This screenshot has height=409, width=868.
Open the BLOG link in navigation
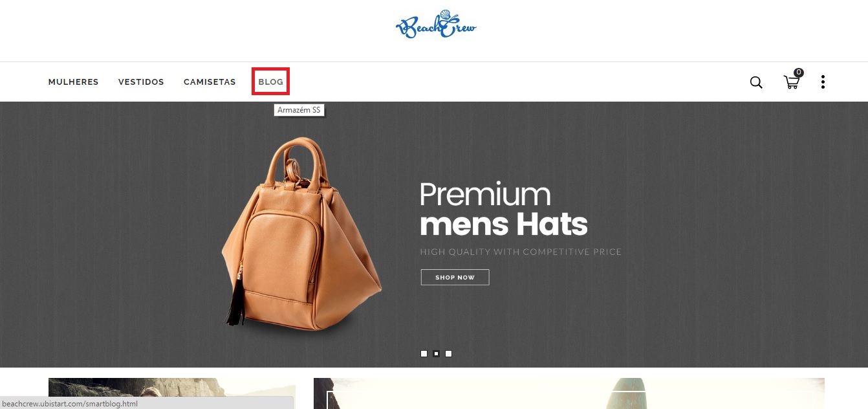(x=270, y=82)
